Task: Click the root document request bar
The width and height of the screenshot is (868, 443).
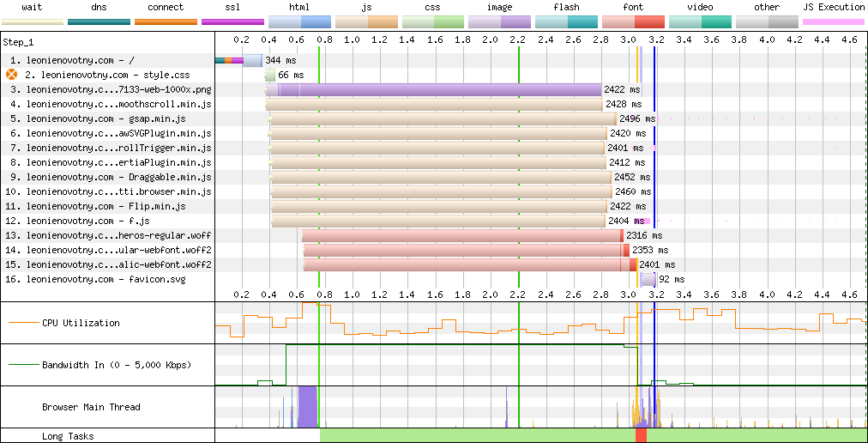Action: click(x=238, y=60)
